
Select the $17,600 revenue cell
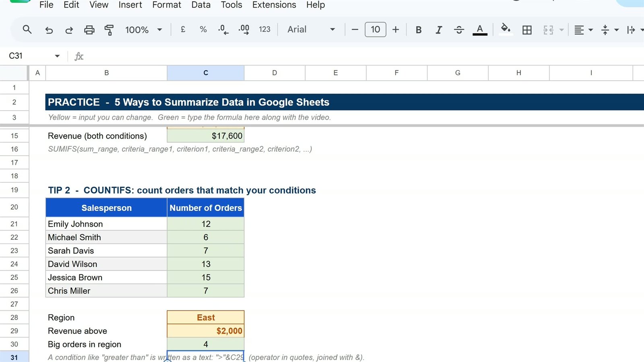pyautogui.click(x=206, y=136)
